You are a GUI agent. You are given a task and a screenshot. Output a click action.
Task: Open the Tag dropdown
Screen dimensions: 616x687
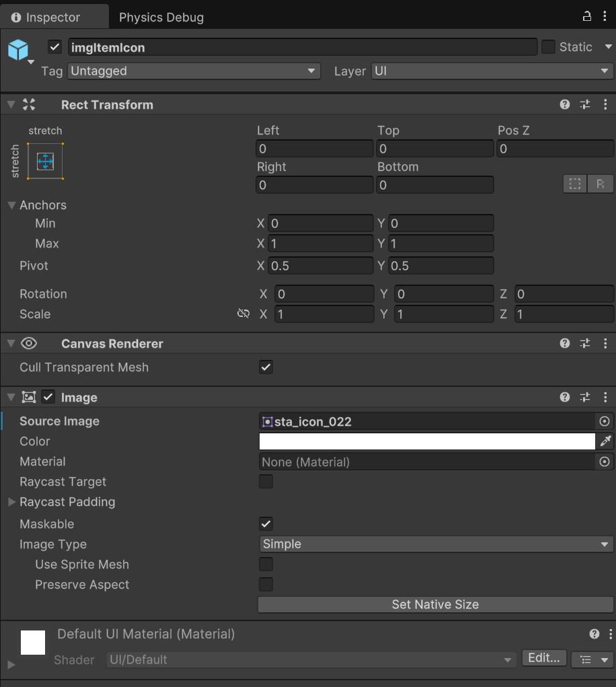click(194, 71)
